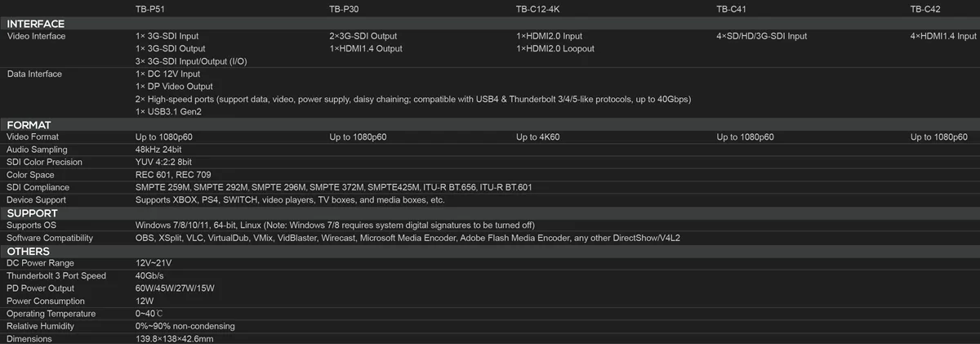Click the TB-P51 column header
The image size is (980, 344).
coord(152,9)
